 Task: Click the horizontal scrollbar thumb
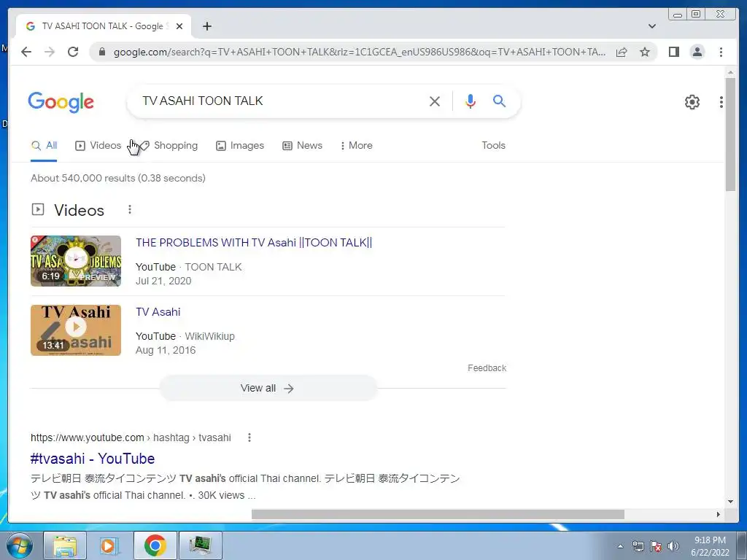[x=438, y=514]
